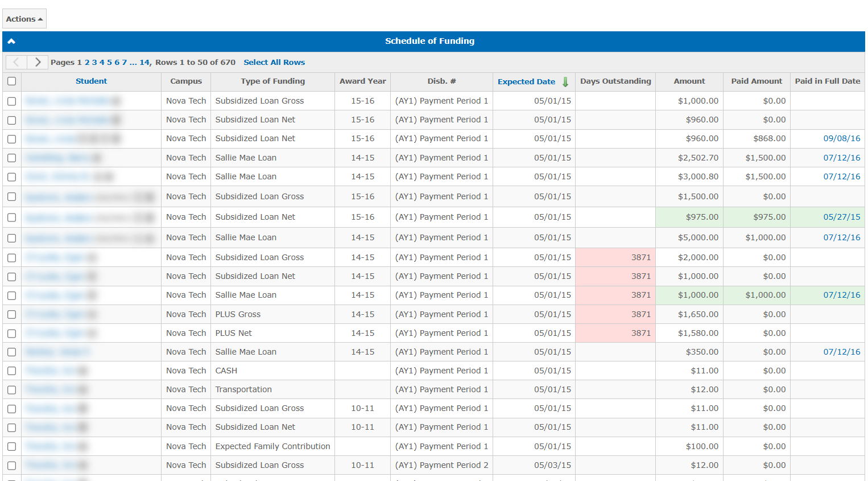The width and height of the screenshot is (868, 481).
Task: Click the $100.00 amount cell
Action: pos(689,446)
